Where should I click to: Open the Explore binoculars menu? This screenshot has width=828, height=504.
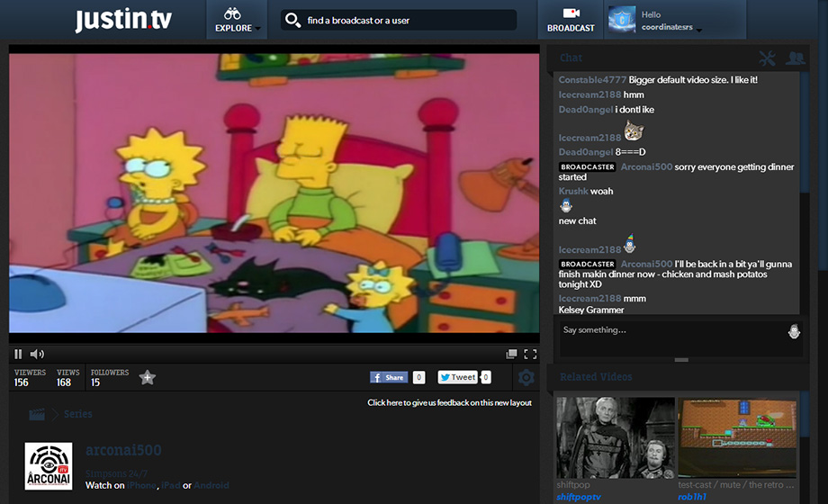coord(237,20)
